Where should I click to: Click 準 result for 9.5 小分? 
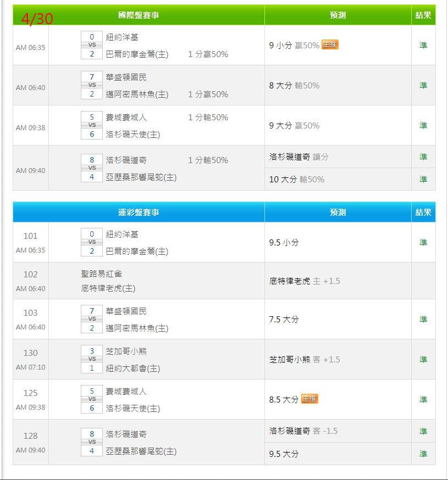(x=423, y=242)
